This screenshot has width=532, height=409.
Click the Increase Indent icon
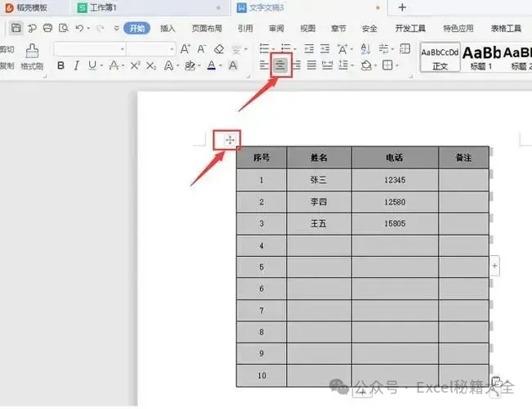(324, 49)
